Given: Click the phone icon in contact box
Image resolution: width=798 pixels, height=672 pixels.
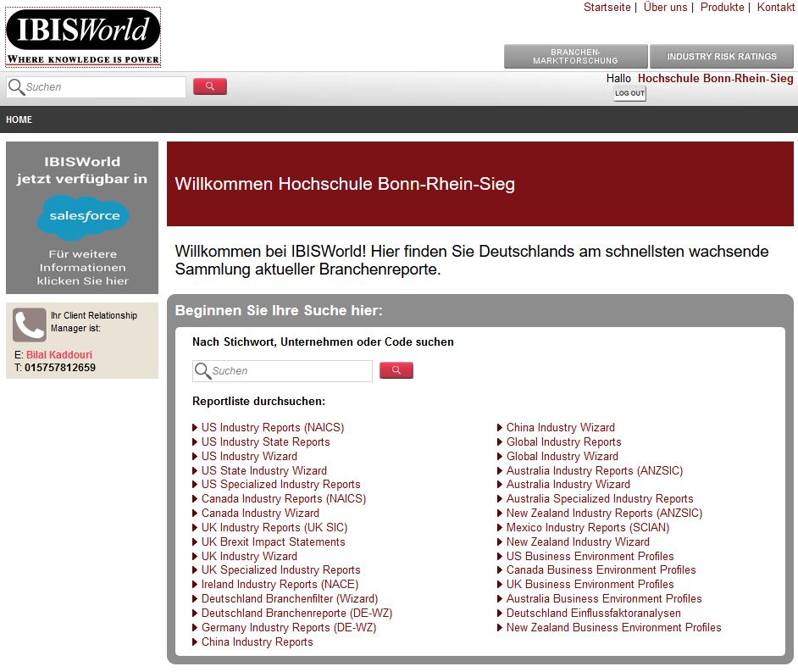Looking at the screenshot, I should coord(30,325).
